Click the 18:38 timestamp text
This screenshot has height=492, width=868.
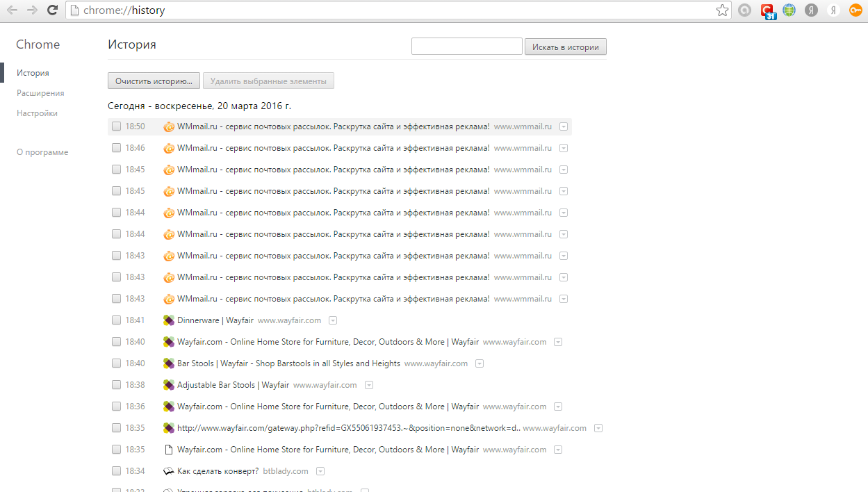(135, 385)
